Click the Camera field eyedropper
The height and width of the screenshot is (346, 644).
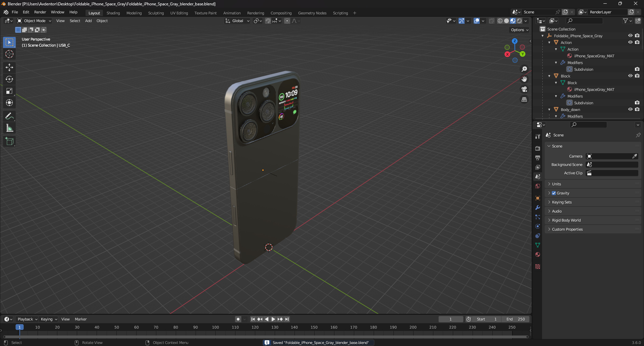click(x=635, y=156)
